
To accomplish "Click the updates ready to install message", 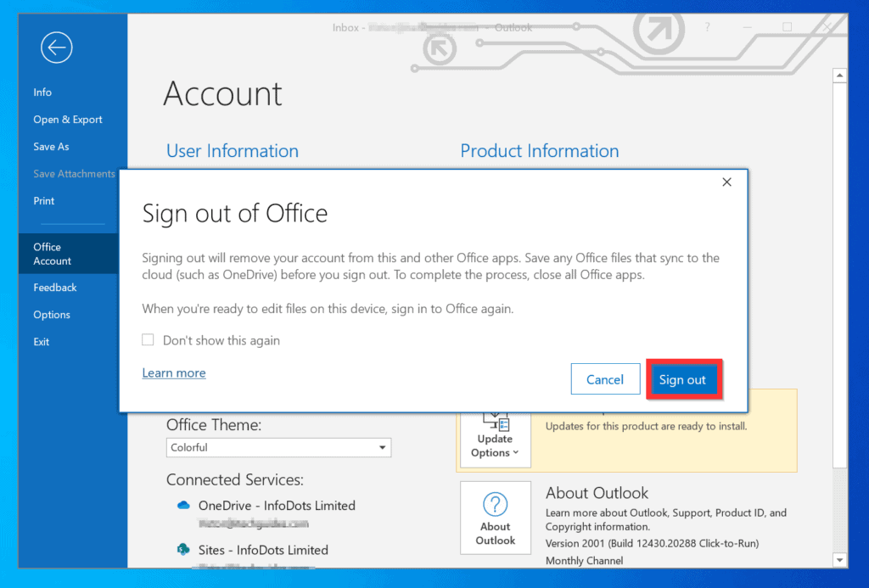I will (646, 426).
